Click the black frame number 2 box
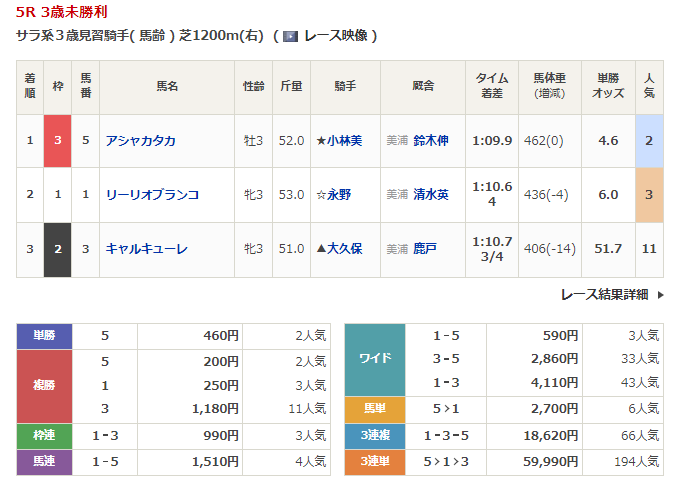 [57, 248]
